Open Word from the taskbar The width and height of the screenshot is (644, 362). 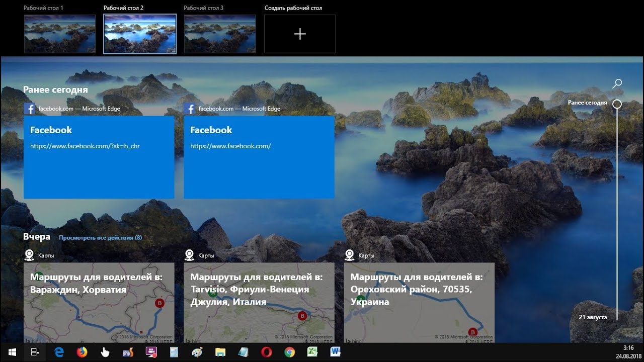(336, 352)
